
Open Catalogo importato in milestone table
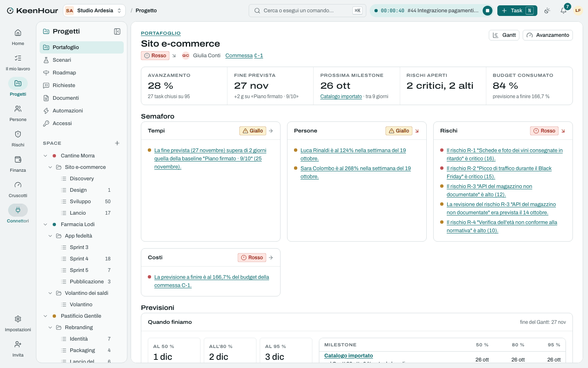pos(348,356)
